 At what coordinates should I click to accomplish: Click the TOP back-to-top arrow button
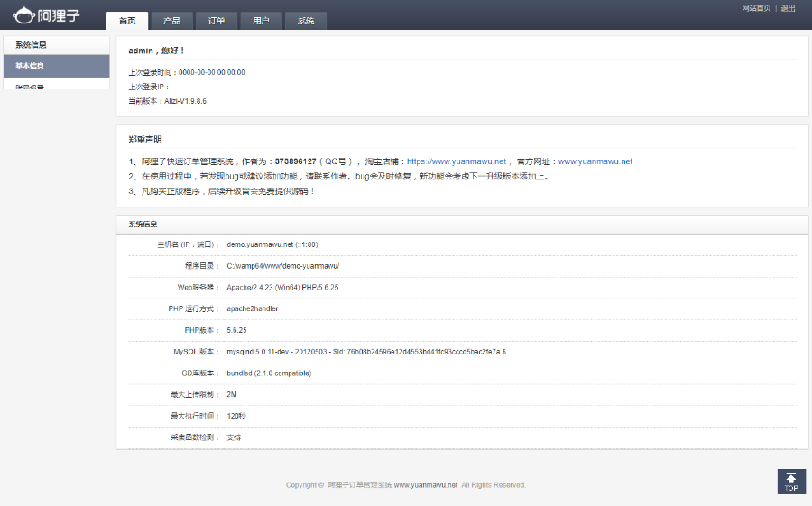(x=791, y=482)
